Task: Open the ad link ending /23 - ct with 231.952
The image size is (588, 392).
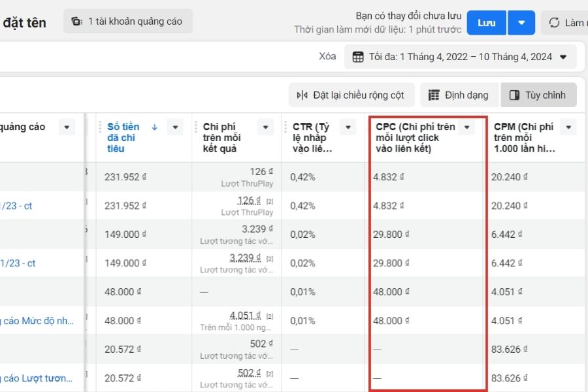Action: 16,206
